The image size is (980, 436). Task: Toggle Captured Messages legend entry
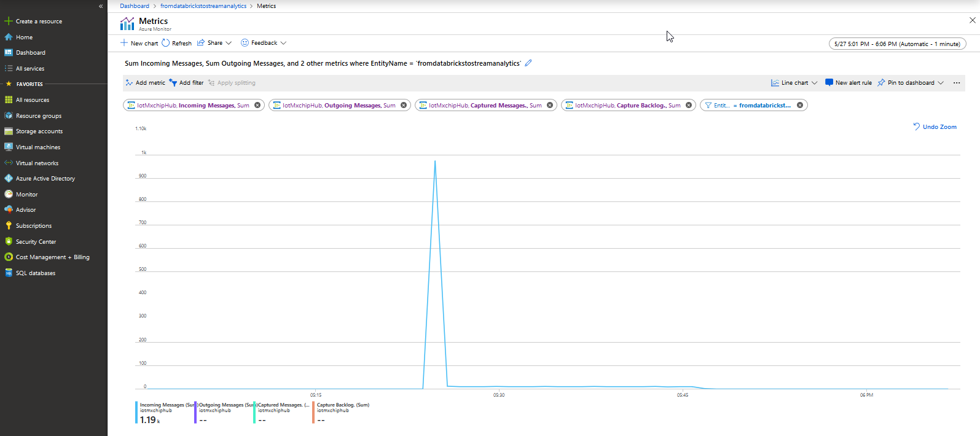(283, 413)
